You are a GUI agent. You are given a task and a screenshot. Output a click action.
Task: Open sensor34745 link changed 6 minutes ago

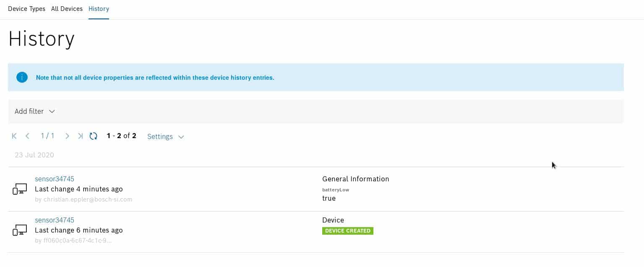[55, 220]
